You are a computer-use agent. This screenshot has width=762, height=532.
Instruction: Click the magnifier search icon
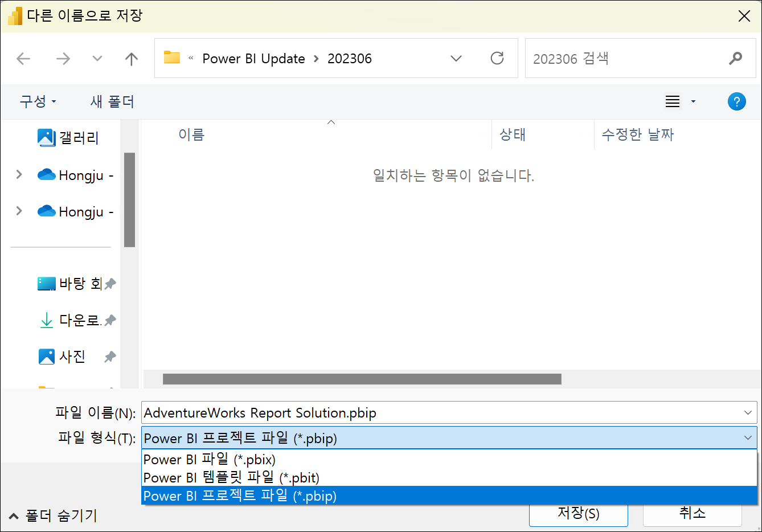[x=736, y=58]
